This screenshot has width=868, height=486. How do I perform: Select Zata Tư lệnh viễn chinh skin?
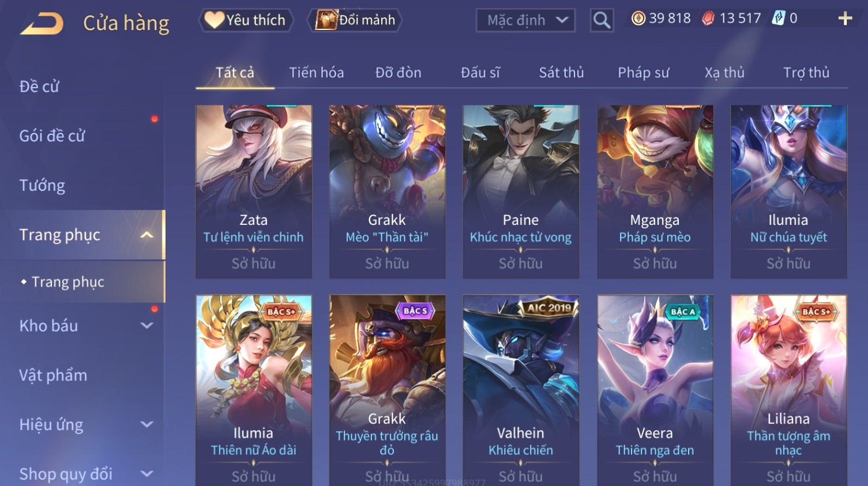254,191
